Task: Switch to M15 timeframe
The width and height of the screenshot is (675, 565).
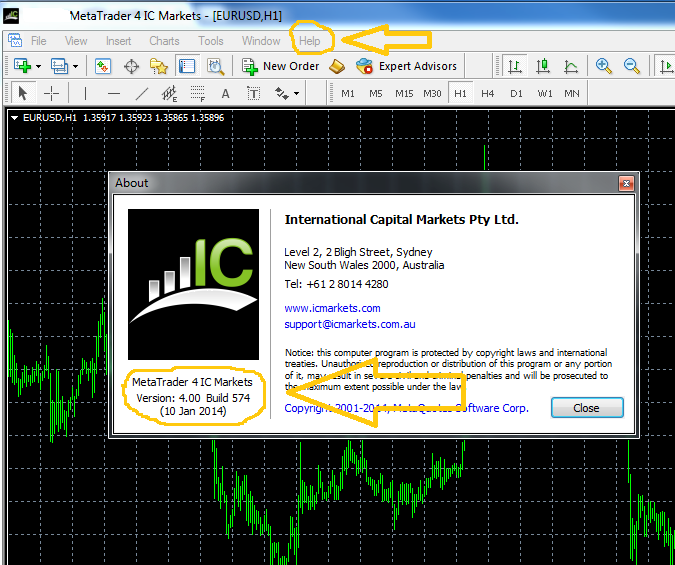Action: 404,93
